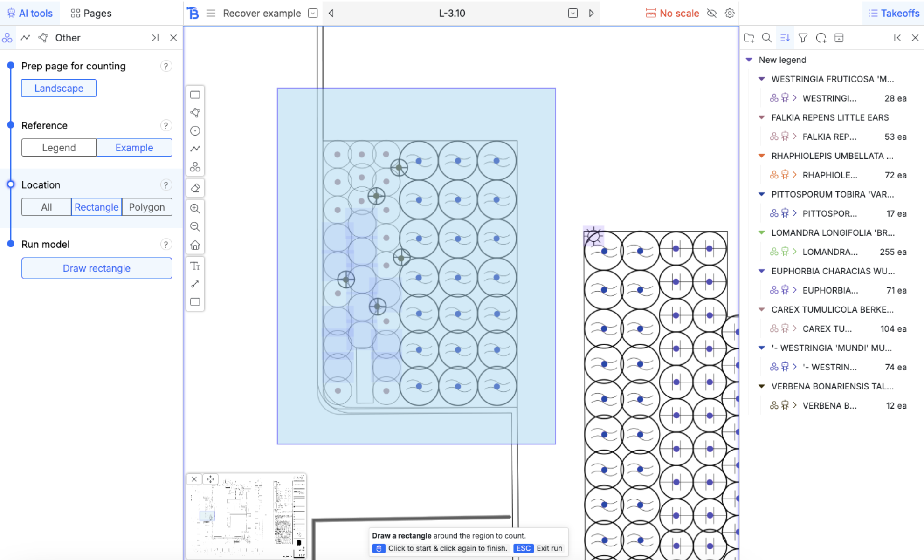Image resolution: width=924 pixels, height=560 pixels.
Task: Open the Takeoffs tab
Action: tap(894, 13)
